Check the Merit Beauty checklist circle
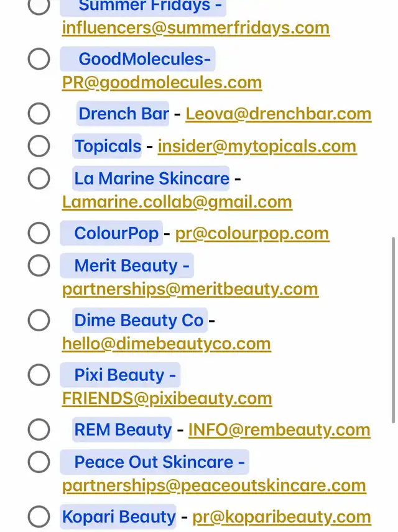Viewport: 398px width, 532px height. pyautogui.click(x=39, y=265)
